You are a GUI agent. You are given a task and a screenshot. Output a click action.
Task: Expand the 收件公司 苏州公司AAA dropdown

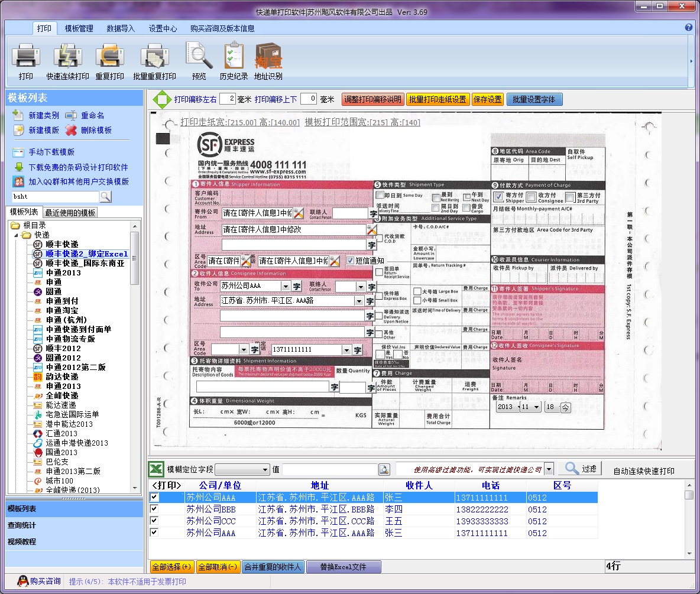[x=286, y=286]
